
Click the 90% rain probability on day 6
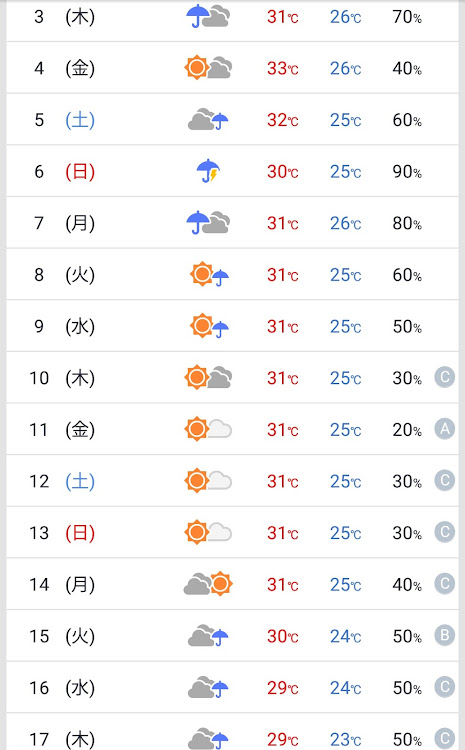click(x=407, y=172)
